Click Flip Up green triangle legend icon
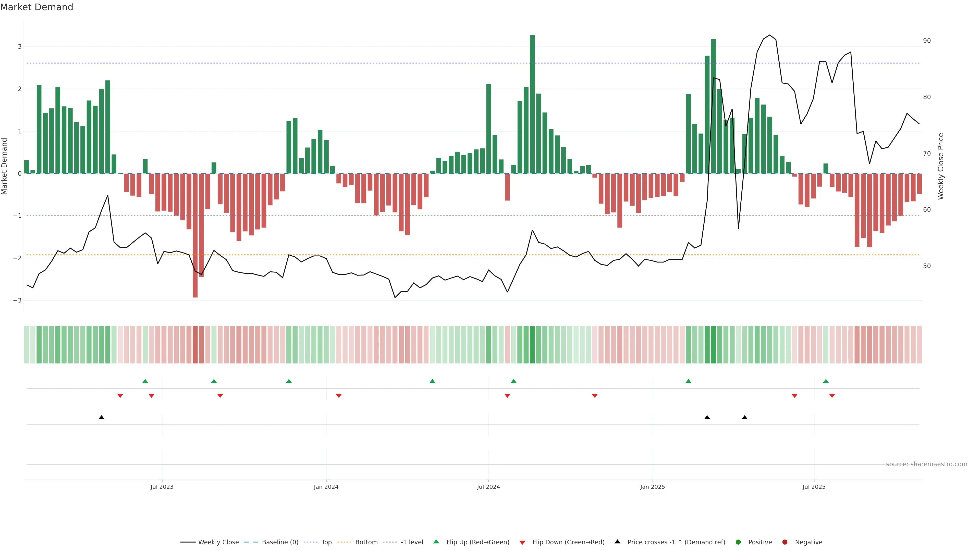Image resolution: width=980 pixels, height=551 pixels. (436, 542)
